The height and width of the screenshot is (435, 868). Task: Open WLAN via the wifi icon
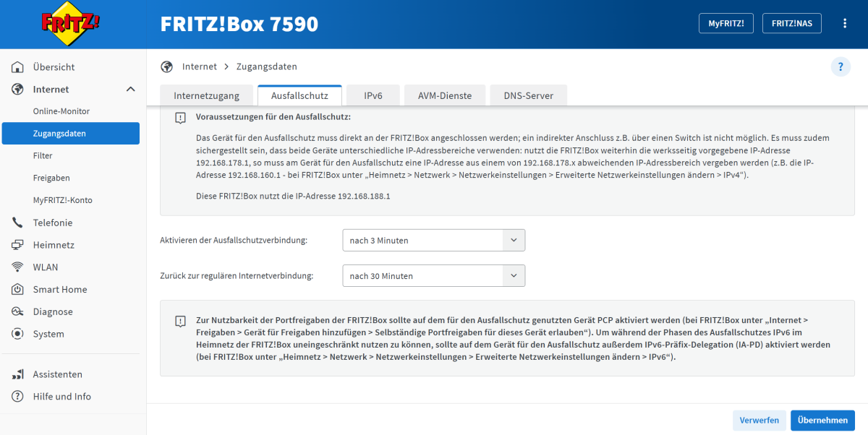click(18, 267)
